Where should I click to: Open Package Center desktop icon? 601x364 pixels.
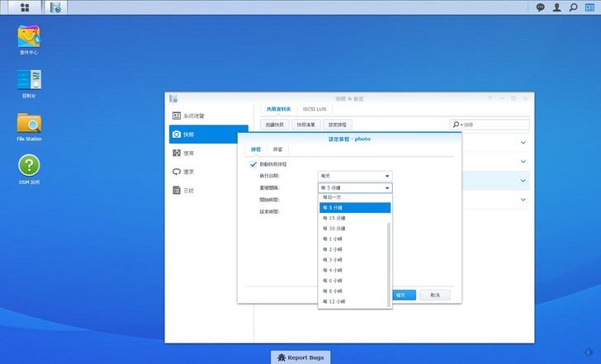(29, 37)
